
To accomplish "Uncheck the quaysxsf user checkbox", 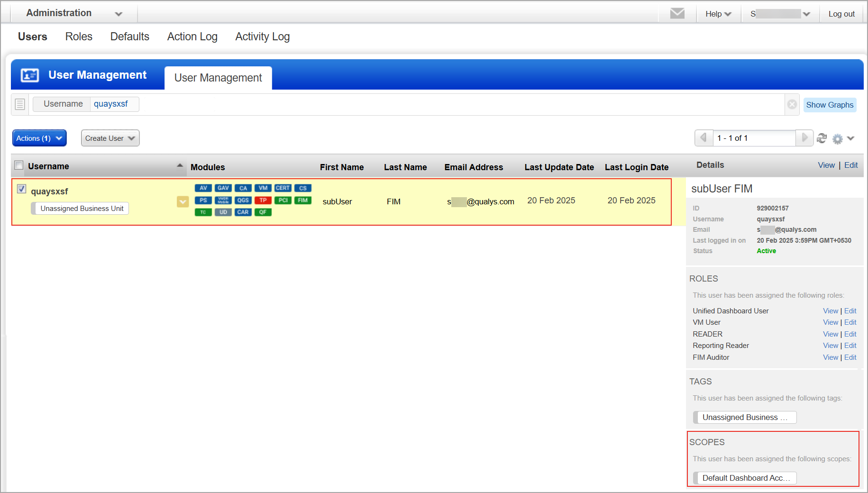I will 21,189.
